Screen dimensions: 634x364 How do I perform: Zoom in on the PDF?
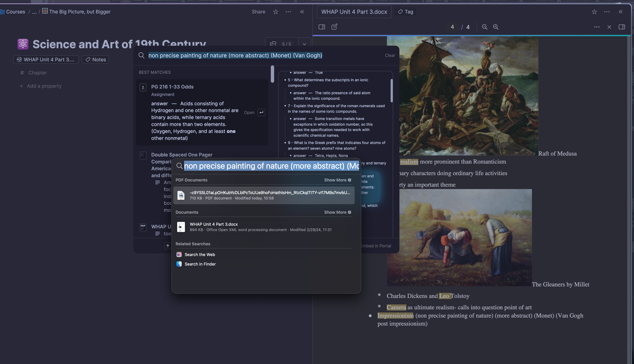tap(496, 27)
